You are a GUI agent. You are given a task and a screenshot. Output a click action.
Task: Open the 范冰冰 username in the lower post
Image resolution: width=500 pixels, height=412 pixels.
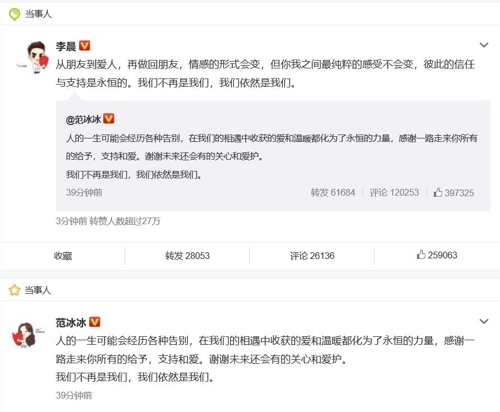pos(71,322)
